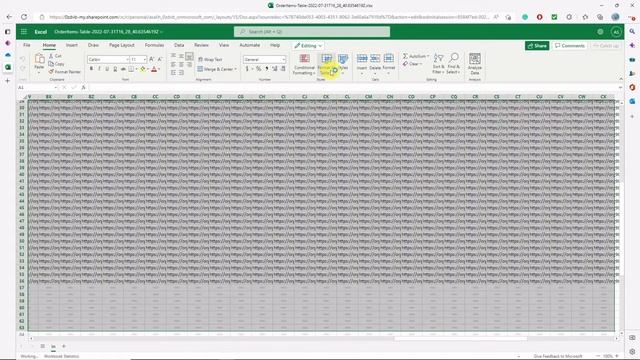Open Conditional Formatting
The width and height of the screenshot is (640, 360).
tap(304, 64)
